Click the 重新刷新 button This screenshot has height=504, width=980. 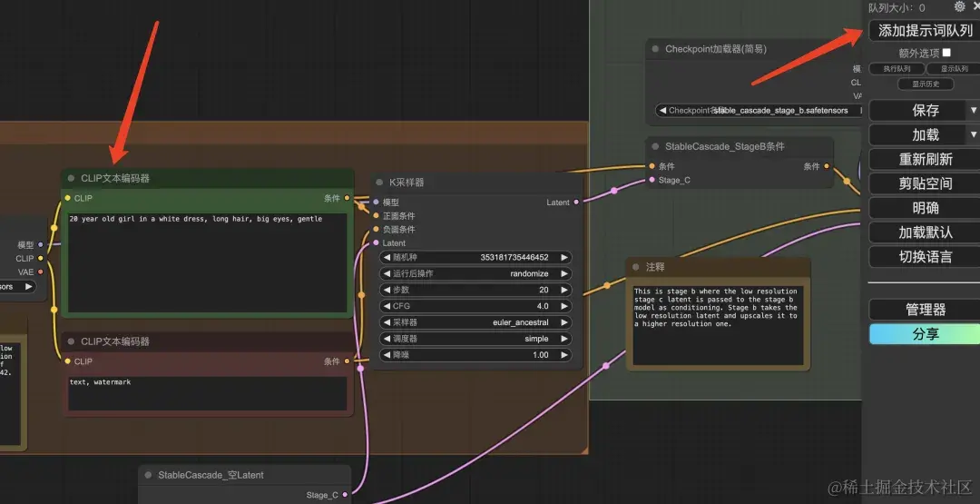(x=925, y=159)
